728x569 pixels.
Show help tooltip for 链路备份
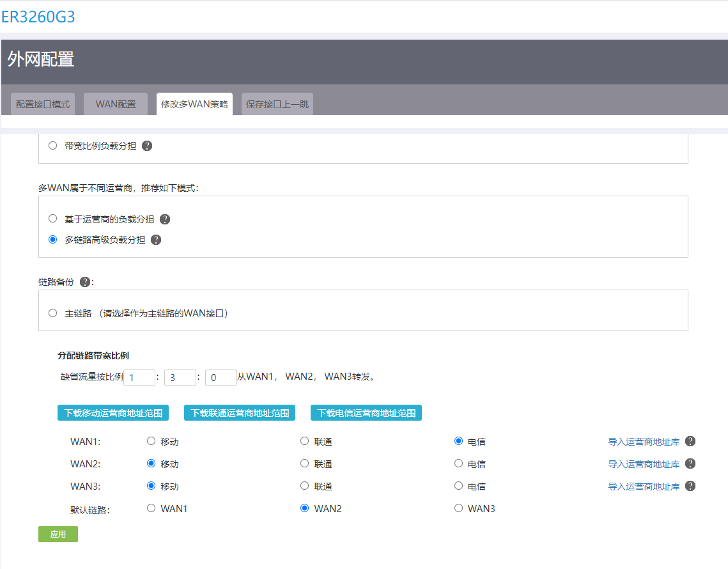click(x=85, y=282)
